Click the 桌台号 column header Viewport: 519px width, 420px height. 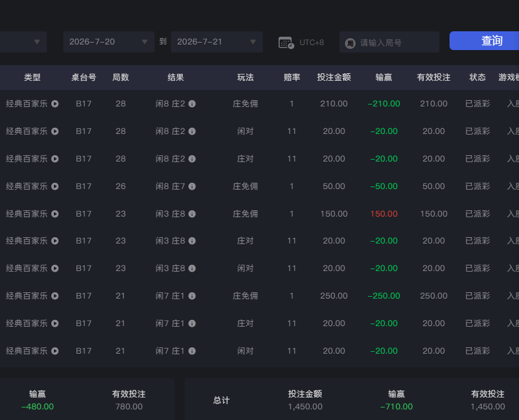click(84, 78)
